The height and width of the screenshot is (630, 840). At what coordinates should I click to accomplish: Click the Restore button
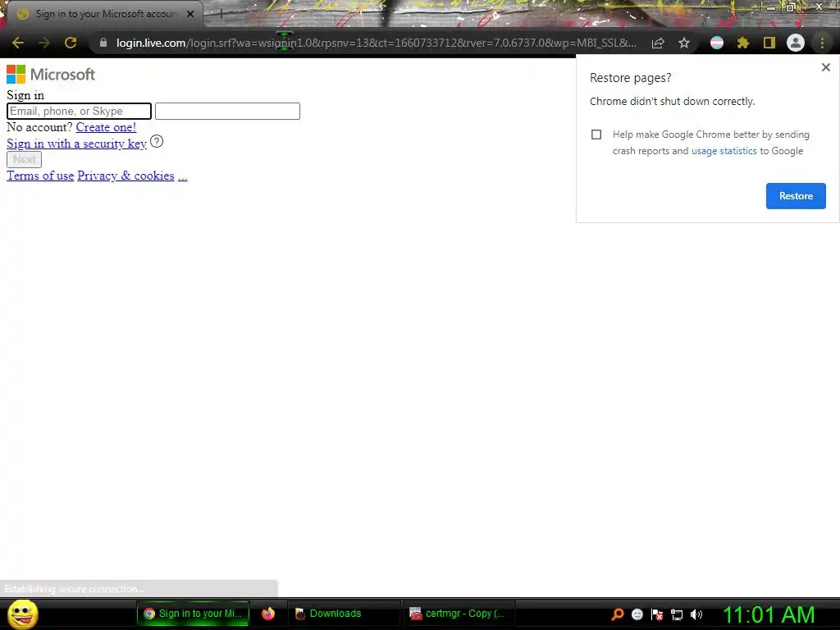click(x=796, y=196)
